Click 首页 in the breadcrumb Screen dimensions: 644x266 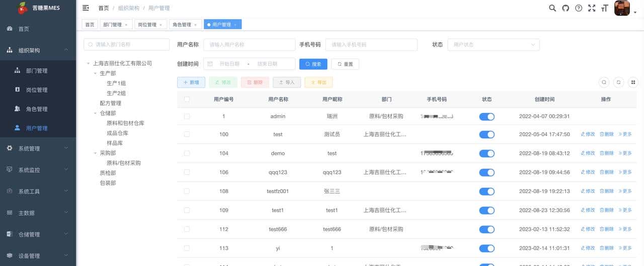(x=103, y=8)
